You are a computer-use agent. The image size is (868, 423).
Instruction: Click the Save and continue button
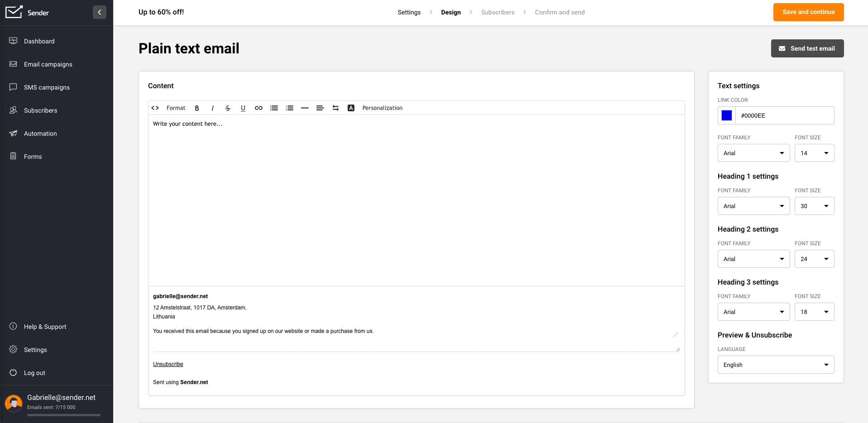click(x=808, y=12)
